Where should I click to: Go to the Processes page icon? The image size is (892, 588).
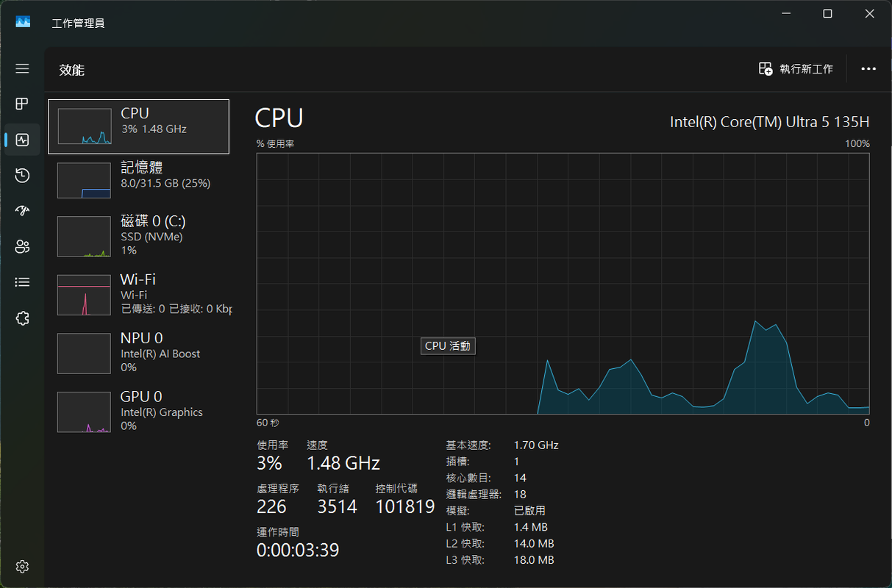(x=22, y=104)
